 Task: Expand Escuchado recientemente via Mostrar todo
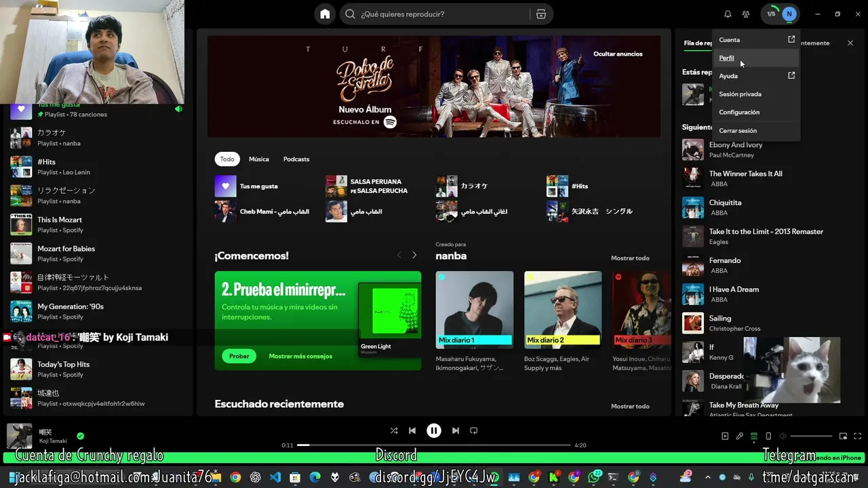[630, 406]
